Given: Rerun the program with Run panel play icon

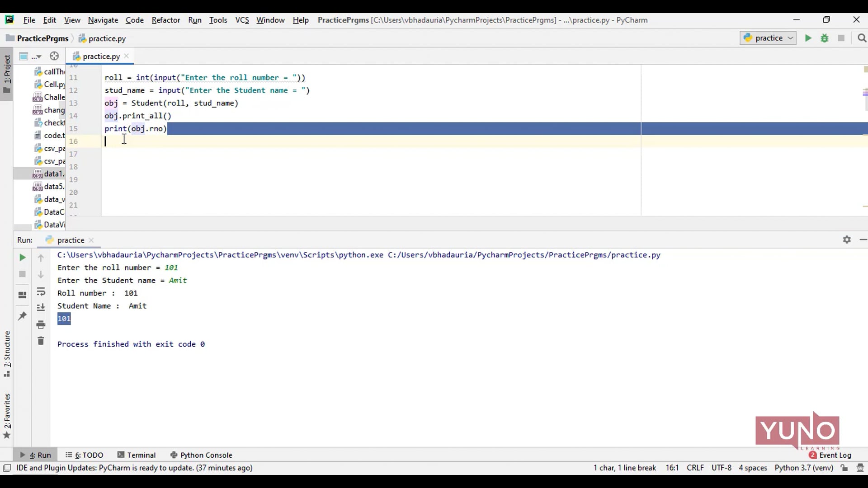Looking at the screenshot, I should [22, 258].
